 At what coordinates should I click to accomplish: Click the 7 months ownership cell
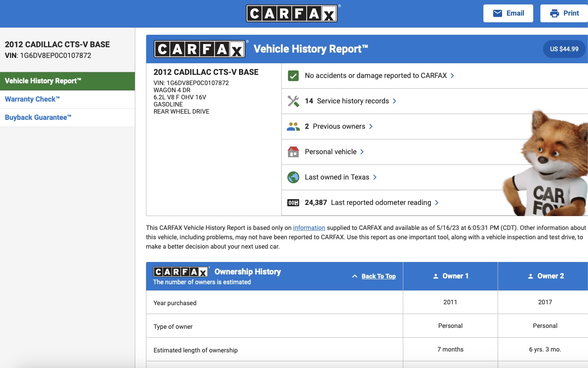[x=450, y=349]
